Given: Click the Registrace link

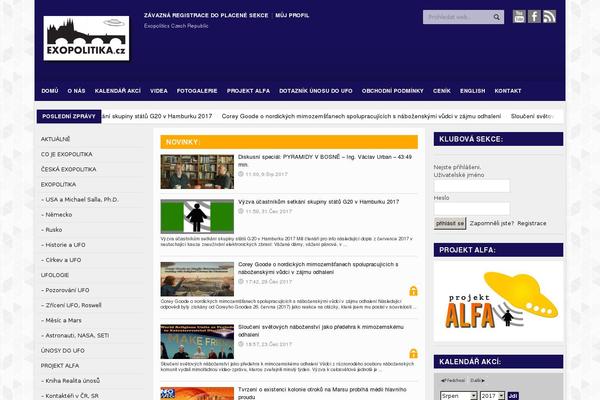Looking at the screenshot, I should click(x=532, y=223).
